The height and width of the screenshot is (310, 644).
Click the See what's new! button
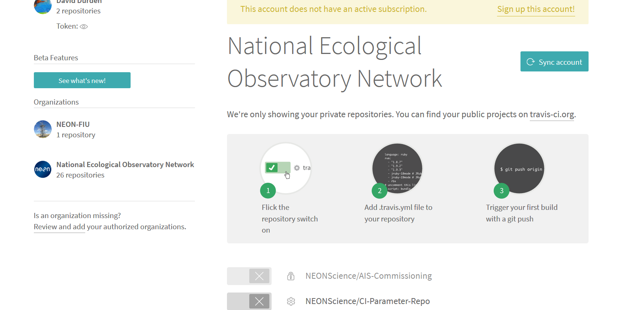coord(82,80)
